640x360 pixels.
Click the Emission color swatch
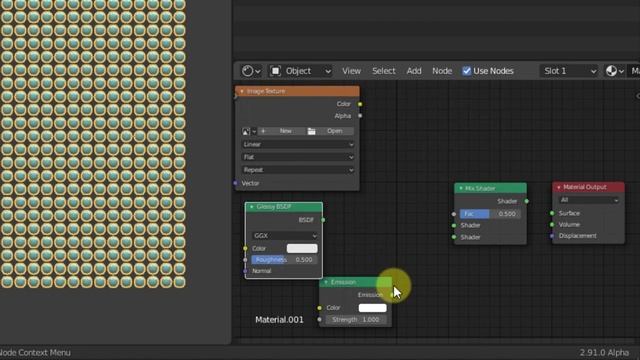[372, 308]
